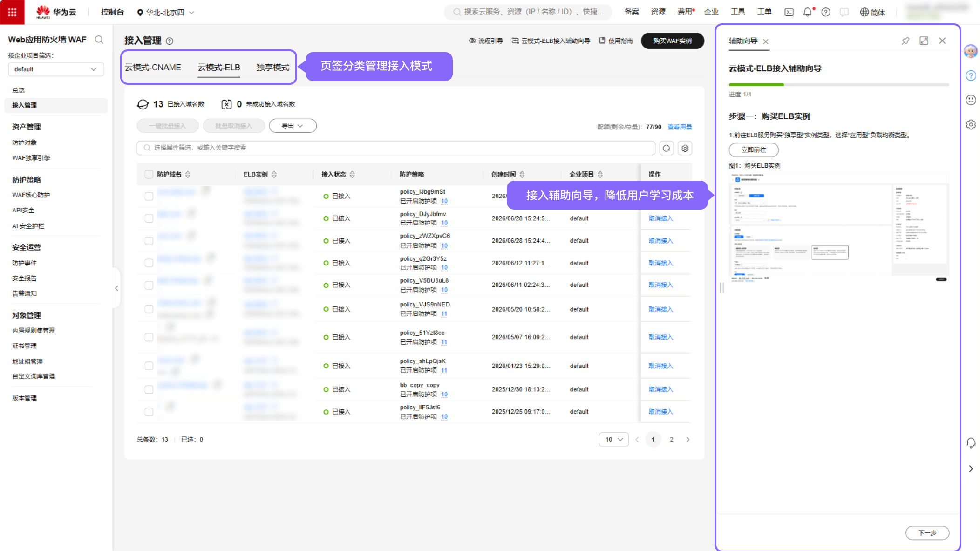Switch to 独享模式 tab
This screenshot has width=980, height=551.
tap(273, 67)
